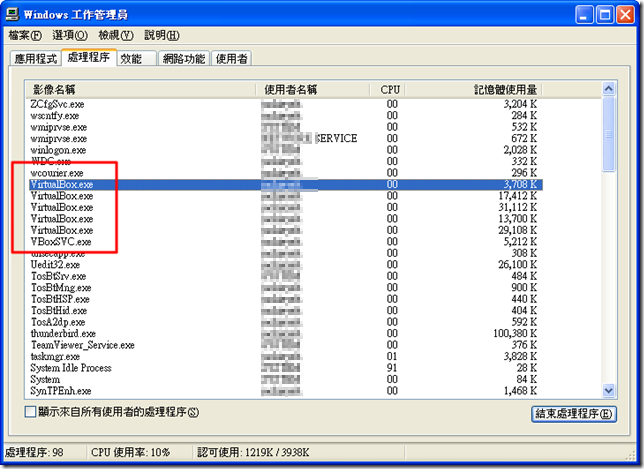Image resolution: width=644 pixels, height=469 pixels.
Task: Select VirtualBox.exe using 13,700 K
Action: pyautogui.click(x=284, y=219)
